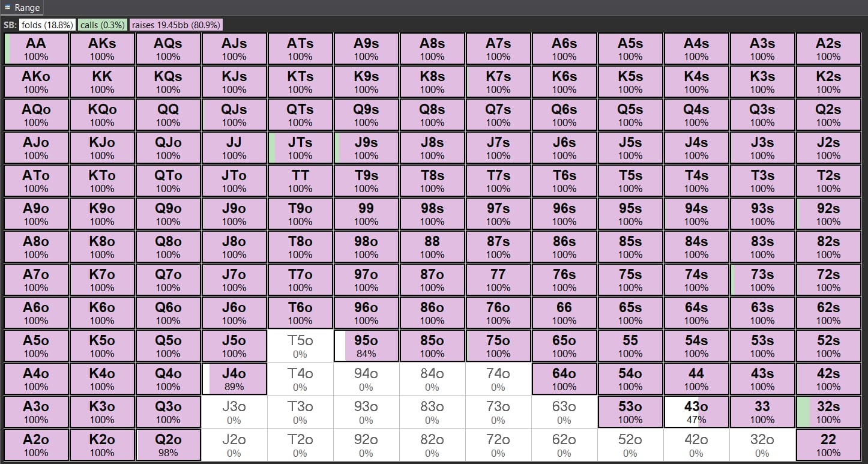Select the A2o hand cell
The image size is (868, 464).
[x=36, y=445]
